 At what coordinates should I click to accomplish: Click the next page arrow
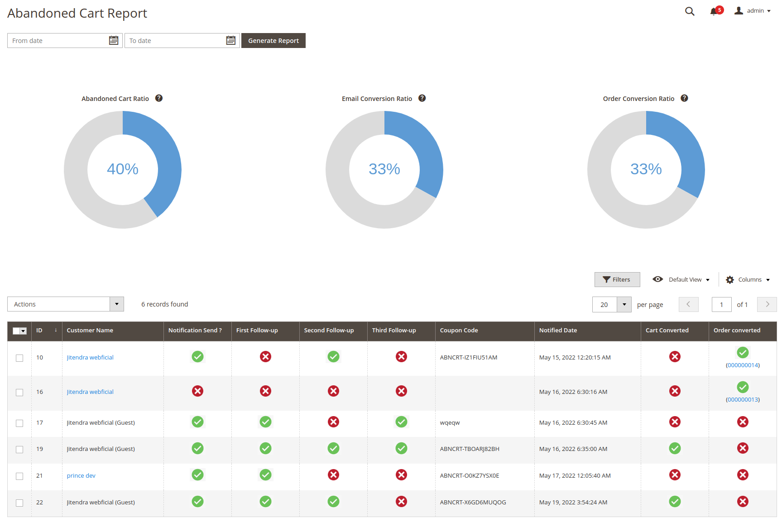coord(767,305)
